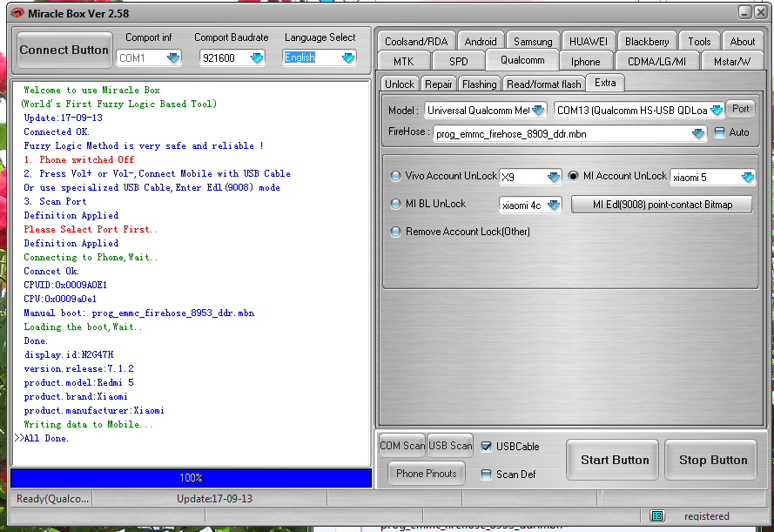774x532 pixels.
Task: Click the Please Select Port First log line
Action: point(91,230)
